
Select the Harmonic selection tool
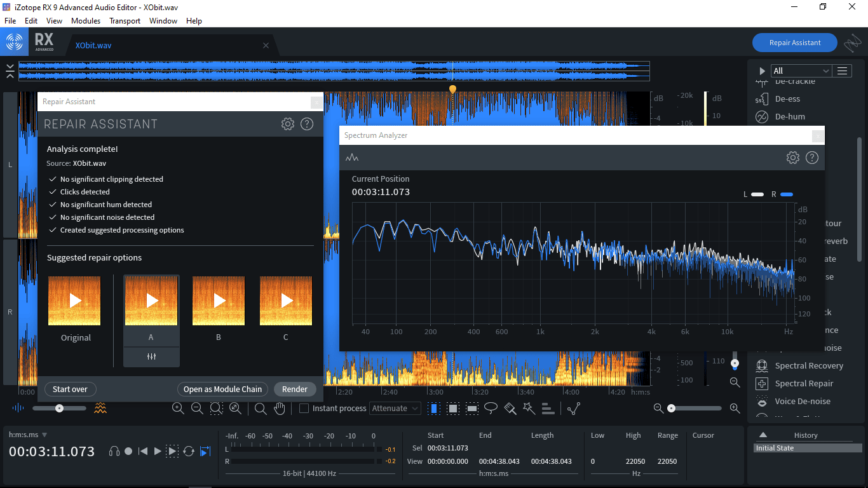coord(548,409)
